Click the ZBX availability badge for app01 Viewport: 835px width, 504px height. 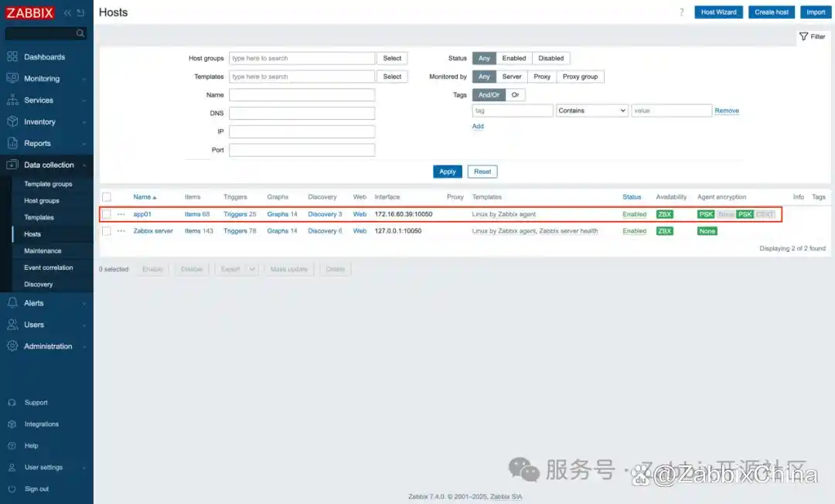point(665,214)
